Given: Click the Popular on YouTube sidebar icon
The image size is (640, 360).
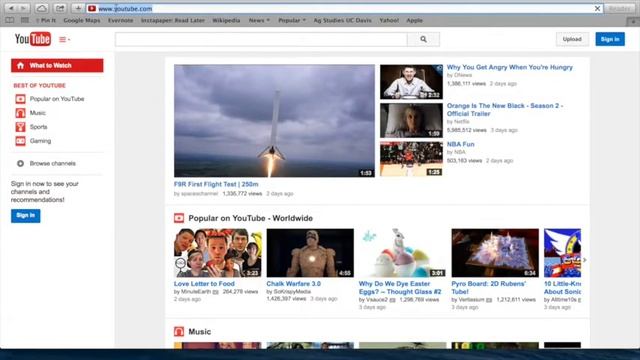Looking at the screenshot, I should pyautogui.click(x=20, y=99).
